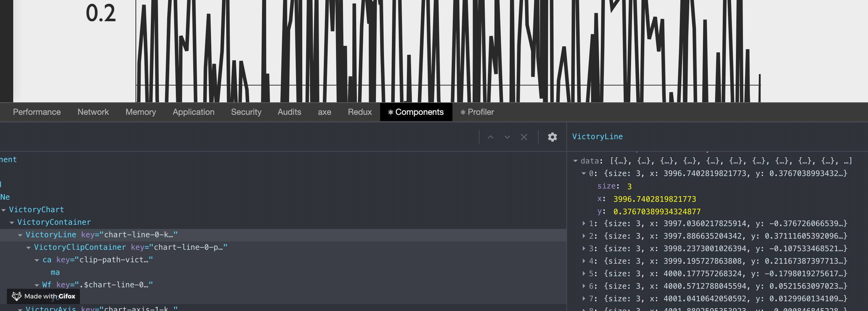Select the VictoryClipContainer component row
Image resolution: width=868 pixels, height=311 pixels.
(283, 247)
